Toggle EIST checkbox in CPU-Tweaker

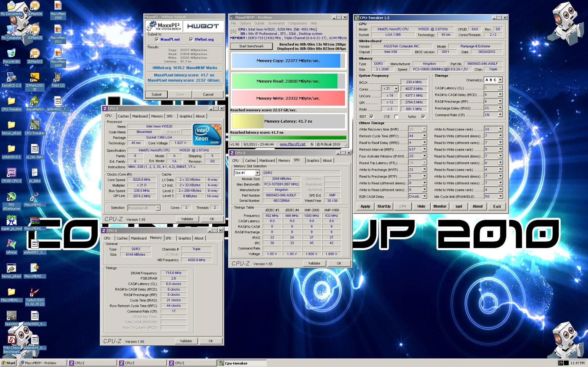tap(371, 116)
